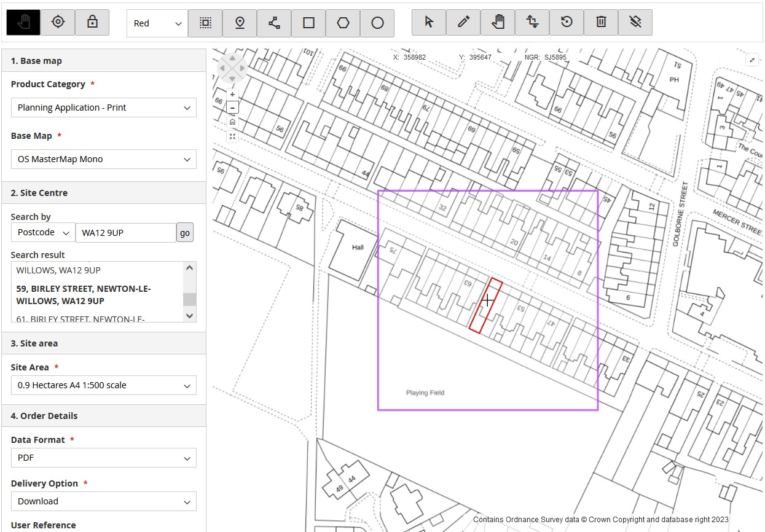Select the polyline node drawing tool
This screenshot has height=532, width=765.
[274, 23]
